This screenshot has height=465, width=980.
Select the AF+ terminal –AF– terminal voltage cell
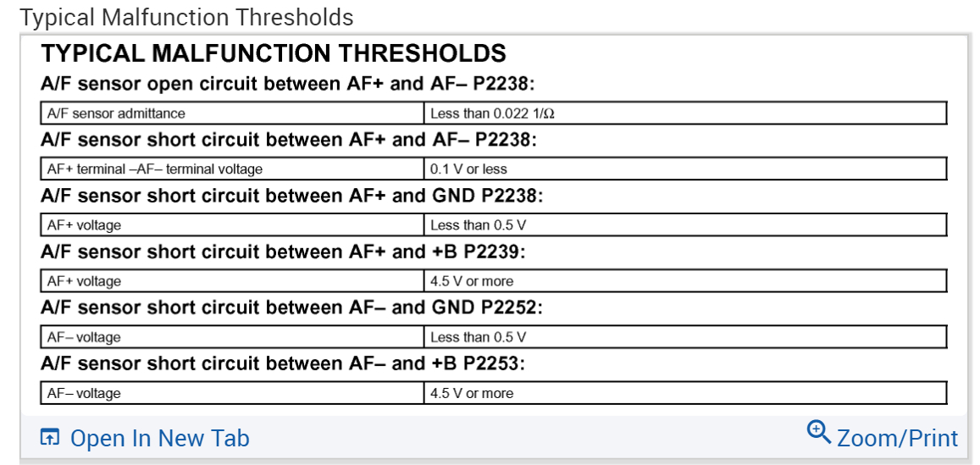[155, 169]
